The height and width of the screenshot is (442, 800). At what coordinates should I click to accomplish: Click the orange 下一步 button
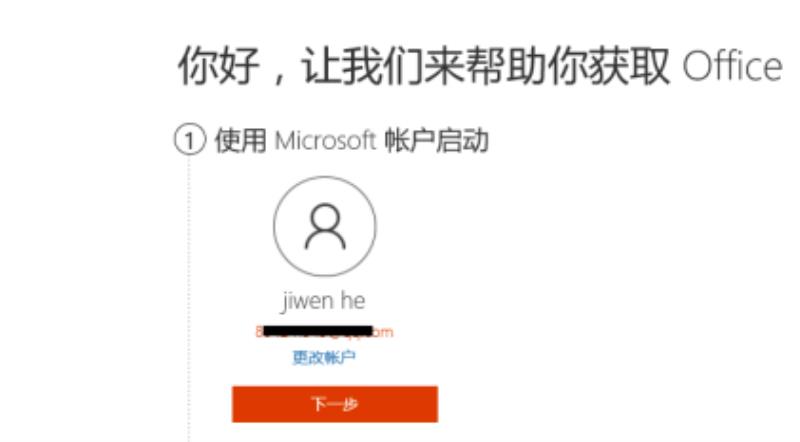click(335, 404)
